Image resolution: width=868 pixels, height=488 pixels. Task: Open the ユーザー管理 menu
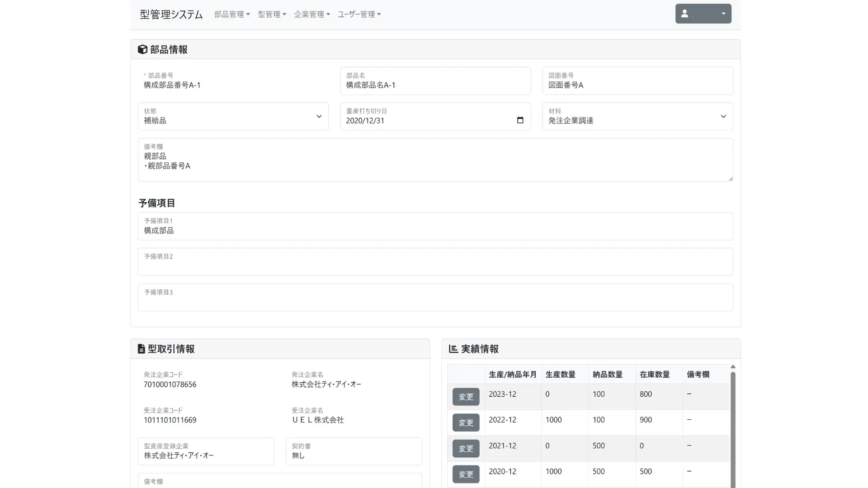pos(359,14)
